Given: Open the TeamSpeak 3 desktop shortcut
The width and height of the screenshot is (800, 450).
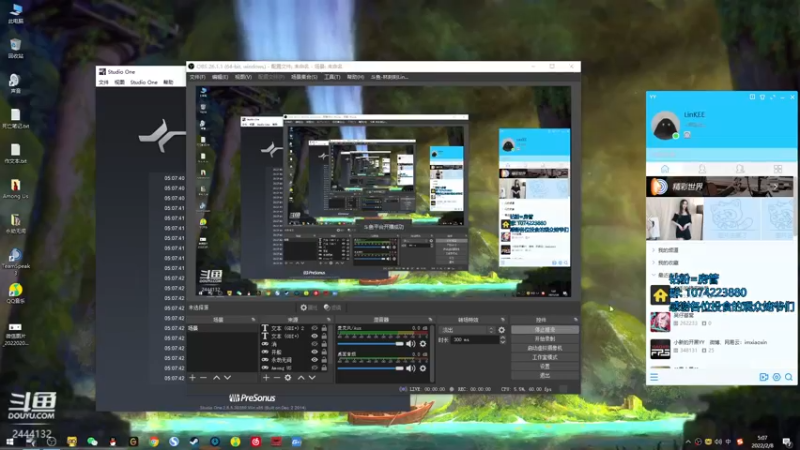Looking at the screenshot, I should pos(15,262).
